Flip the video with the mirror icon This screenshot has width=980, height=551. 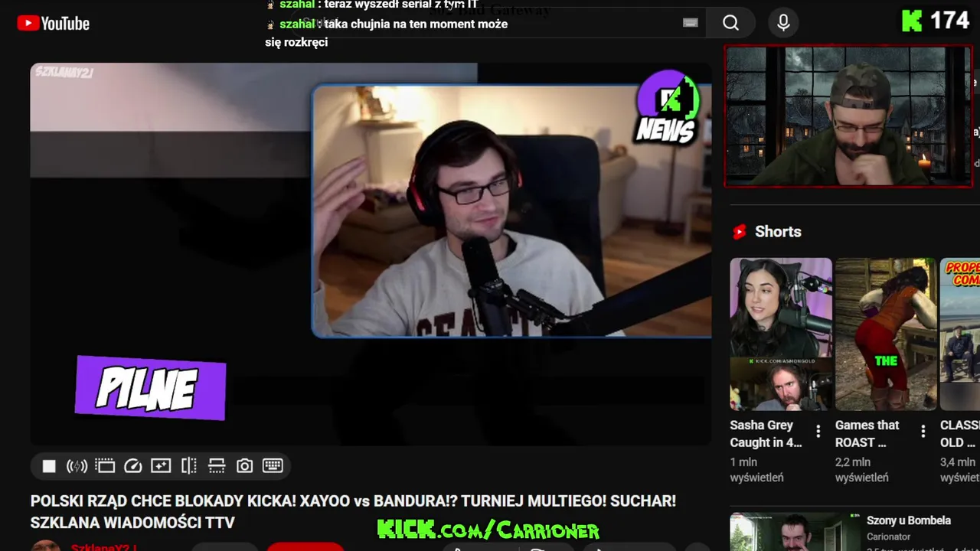tap(189, 466)
